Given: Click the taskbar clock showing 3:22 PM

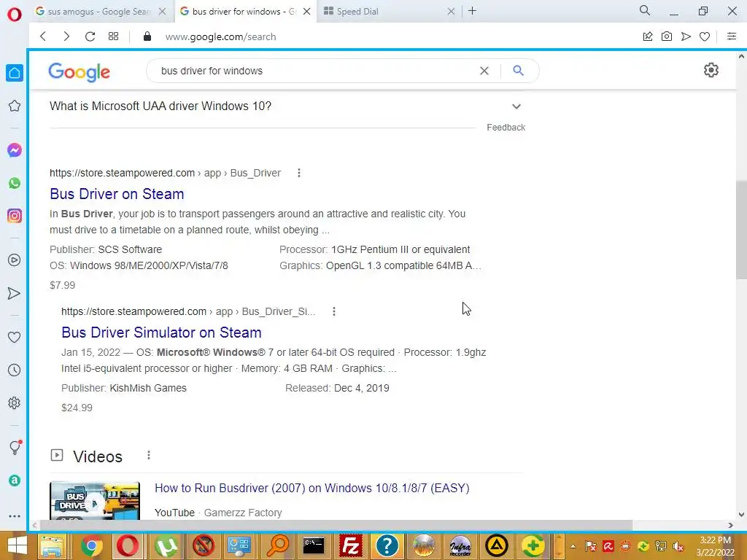Looking at the screenshot, I should click(x=715, y=546).
